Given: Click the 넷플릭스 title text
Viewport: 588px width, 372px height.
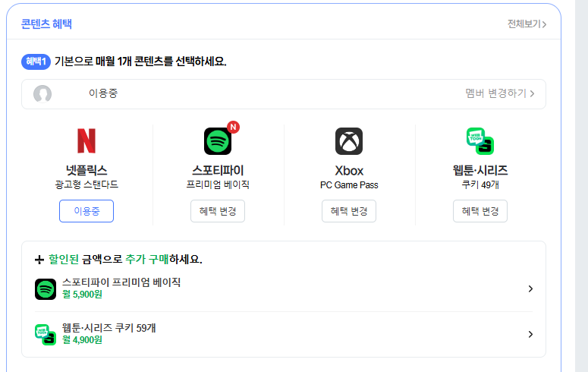Looking at the screenshot, I should [86, 170].
